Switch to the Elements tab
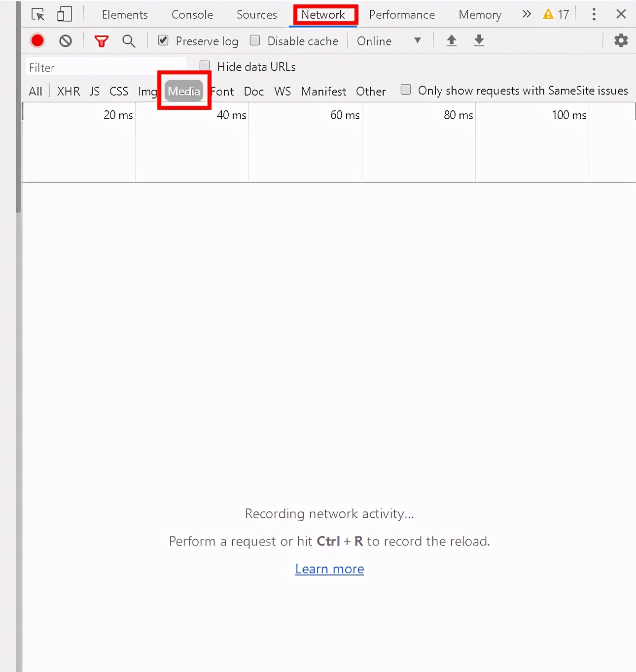The width and height of the screenshot is (636, 672). click(125, 15)
